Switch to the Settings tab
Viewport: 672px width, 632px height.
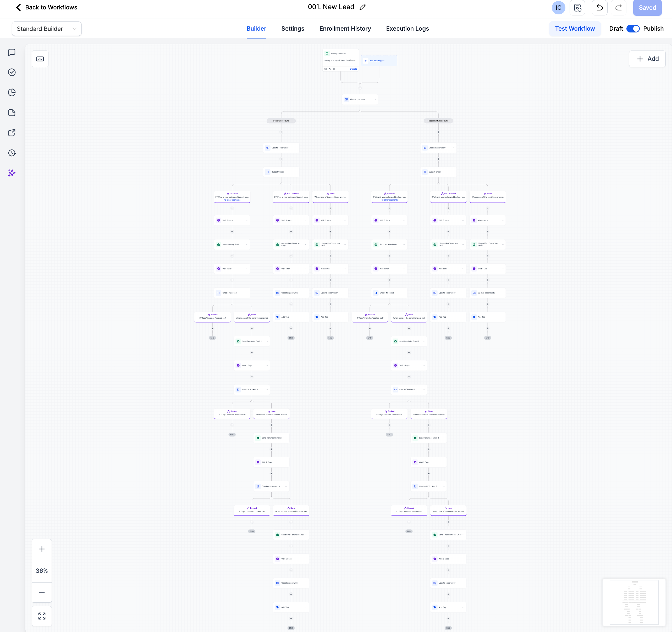click(x=293, y=29)
